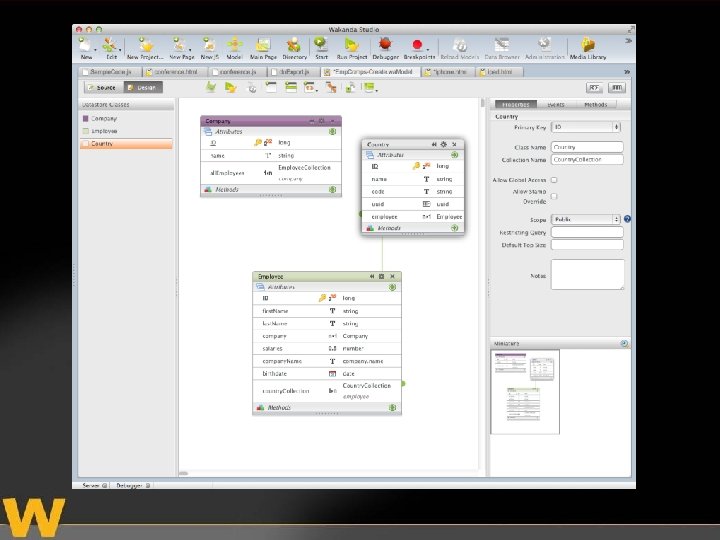Click the model Miniature thumbnail preview

[x=525, y=392]
